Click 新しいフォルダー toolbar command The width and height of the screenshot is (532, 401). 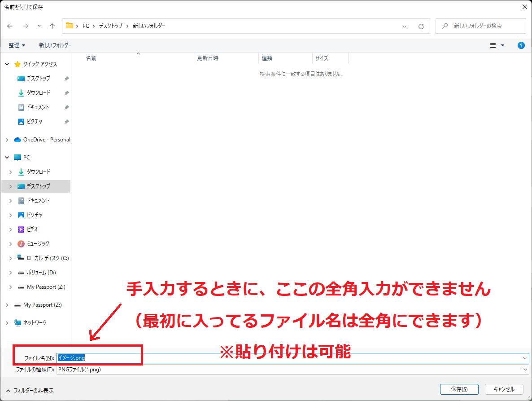(55, 45)
